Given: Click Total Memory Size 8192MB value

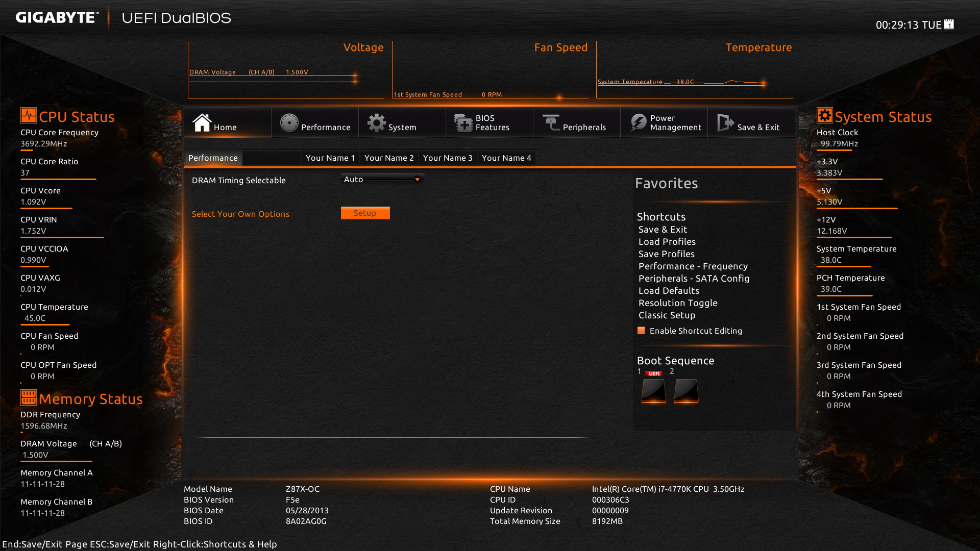Looking at the screenshot, I should coord(607,521).
